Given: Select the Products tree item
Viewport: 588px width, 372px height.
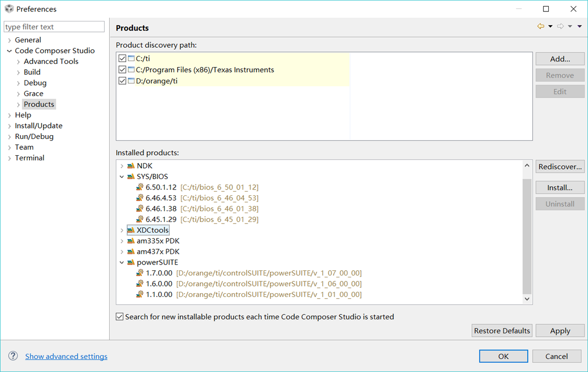Looking at the screenshot, I should 39,104.
